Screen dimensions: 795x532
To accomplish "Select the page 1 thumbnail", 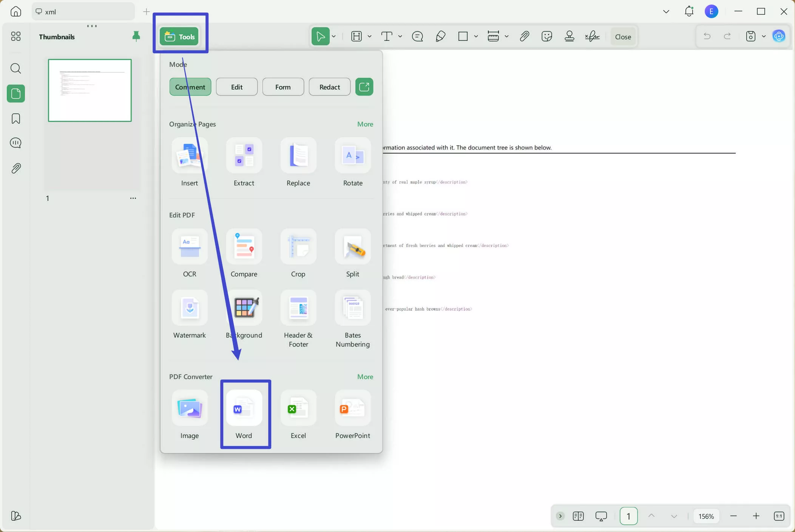I will 90,90.
